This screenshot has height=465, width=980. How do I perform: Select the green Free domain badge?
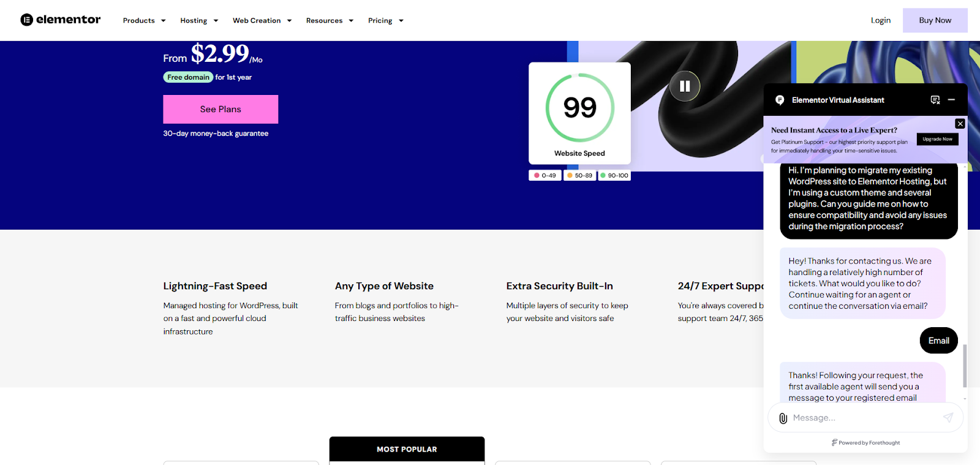[x=188, y=77]
